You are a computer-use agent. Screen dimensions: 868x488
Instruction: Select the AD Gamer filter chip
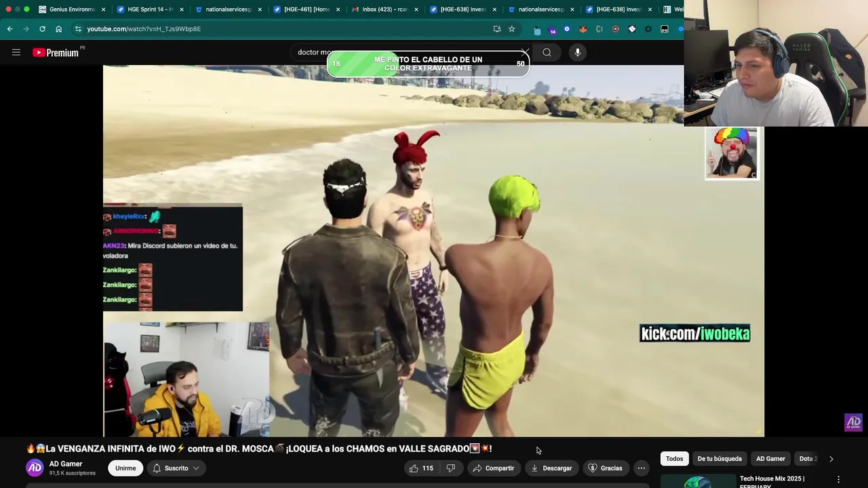point(770,459)
